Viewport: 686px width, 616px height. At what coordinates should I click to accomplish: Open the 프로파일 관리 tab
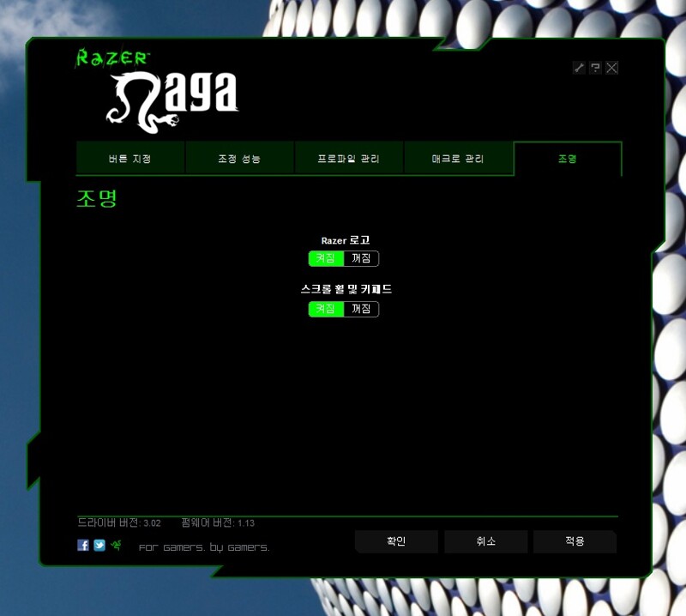click(x=349, y=159)
